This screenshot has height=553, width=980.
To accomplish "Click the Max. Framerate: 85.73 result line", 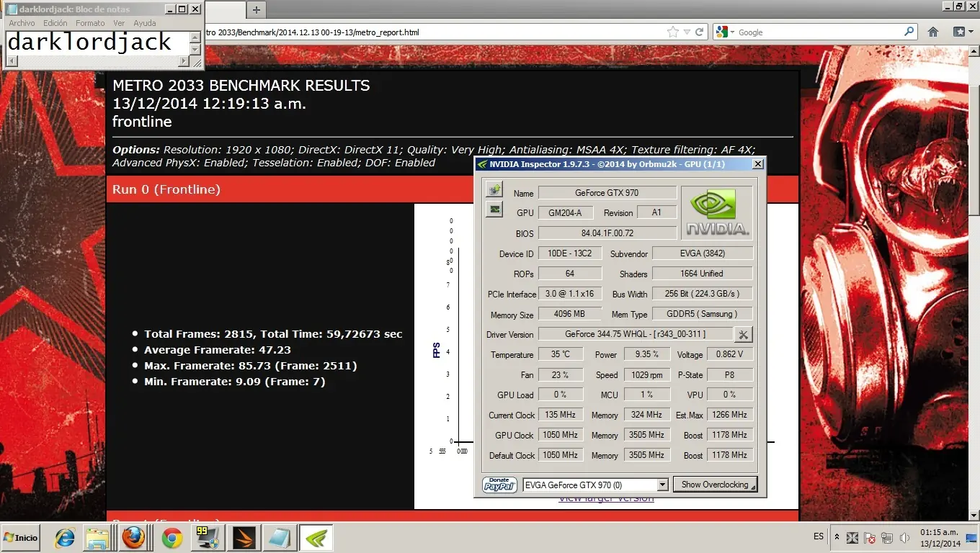I will pos(250,366).
